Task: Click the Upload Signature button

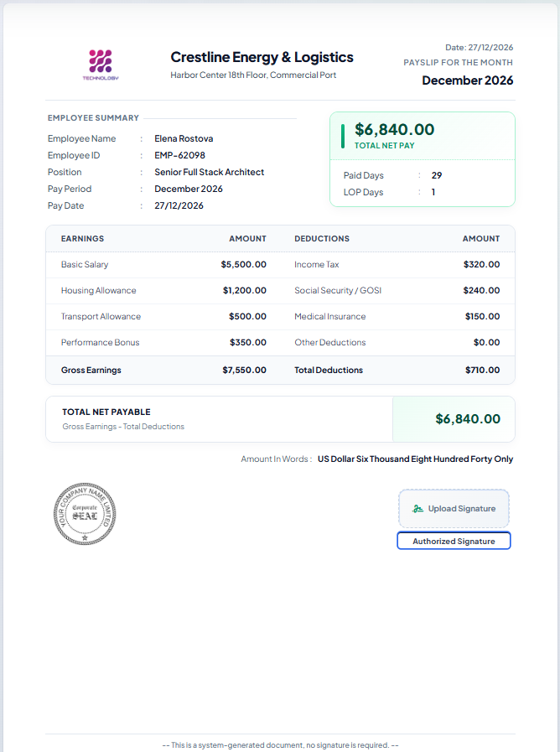Action: pyautogui.click(x=454, y=508)
